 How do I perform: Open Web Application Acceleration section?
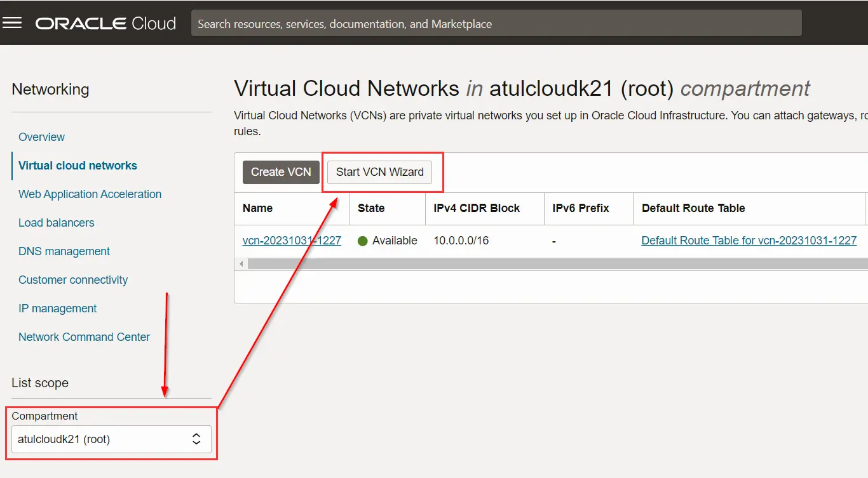[90, 194]
